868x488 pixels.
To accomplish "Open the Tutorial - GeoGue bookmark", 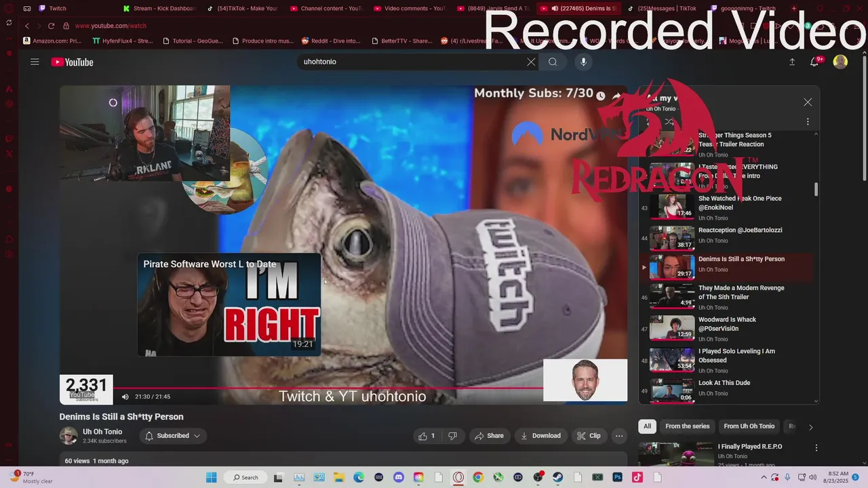I will pos(193,41).
